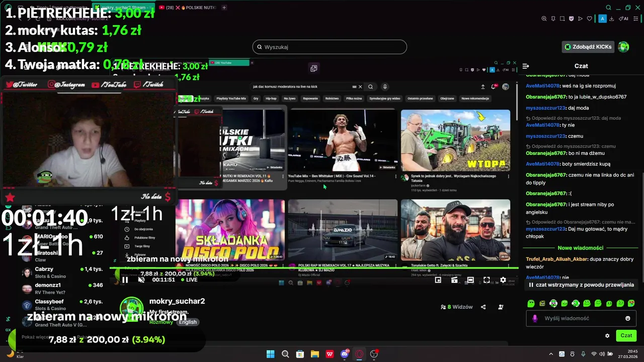Open browser search magnifier icon in title bar
The height and width of the screenshot is (362, 644).
click(x=608, y=8)
